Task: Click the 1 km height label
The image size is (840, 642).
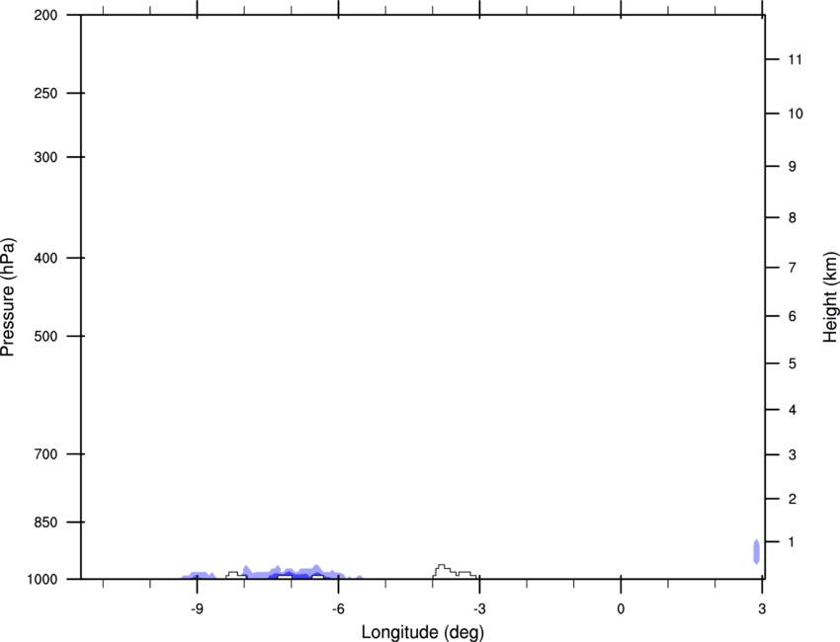Action: tap(793, 542)
